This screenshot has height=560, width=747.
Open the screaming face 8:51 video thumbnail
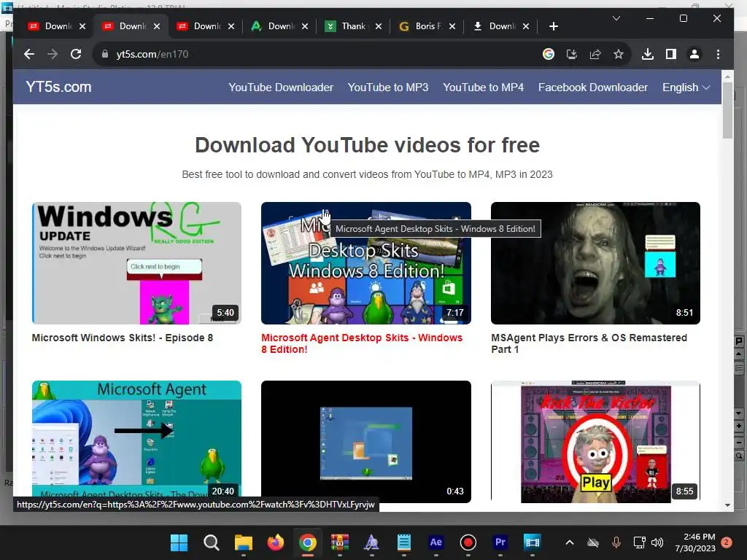coord(595,262)
